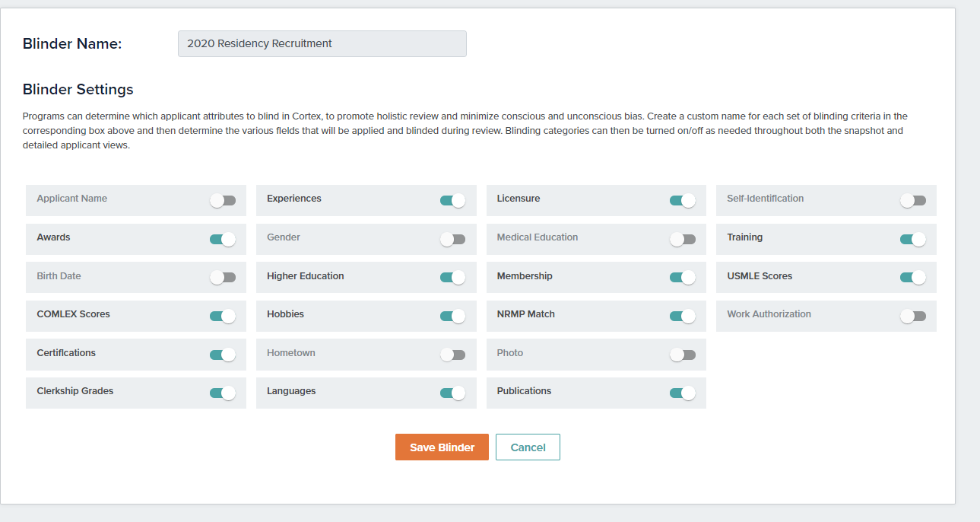Click the Publications label text
This screenshot has height=522, width=980.
click(x=524, y=391)
